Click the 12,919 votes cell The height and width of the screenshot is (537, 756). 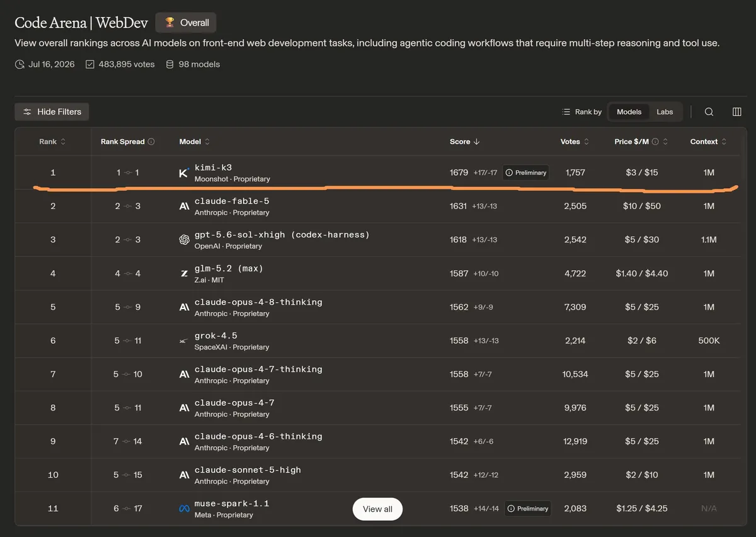coord(575,441)
